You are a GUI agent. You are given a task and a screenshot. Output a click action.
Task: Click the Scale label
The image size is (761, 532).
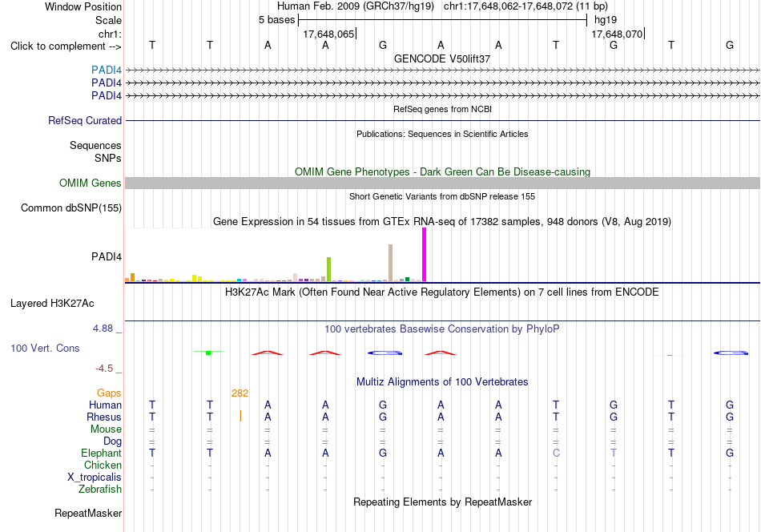click(109, 20)
